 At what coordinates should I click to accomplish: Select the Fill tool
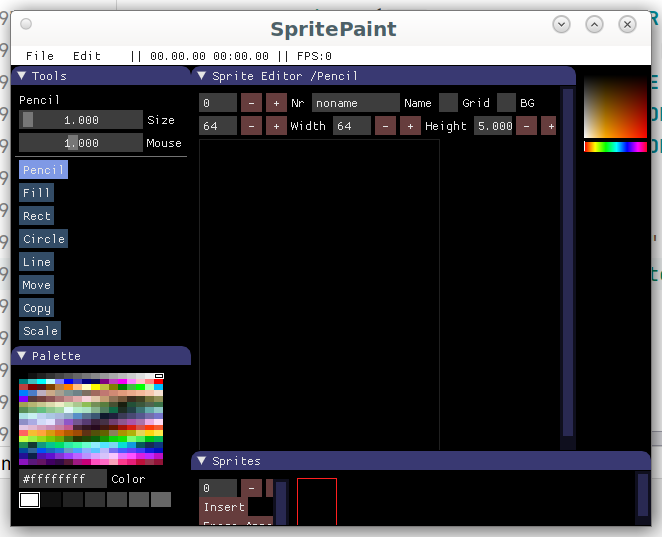click(36, 193)
